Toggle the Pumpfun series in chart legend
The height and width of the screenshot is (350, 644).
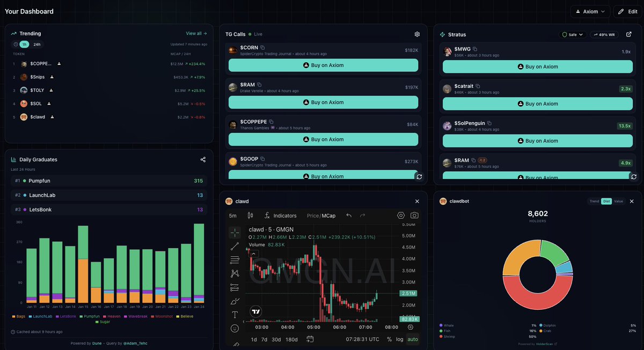pos(89,316)
